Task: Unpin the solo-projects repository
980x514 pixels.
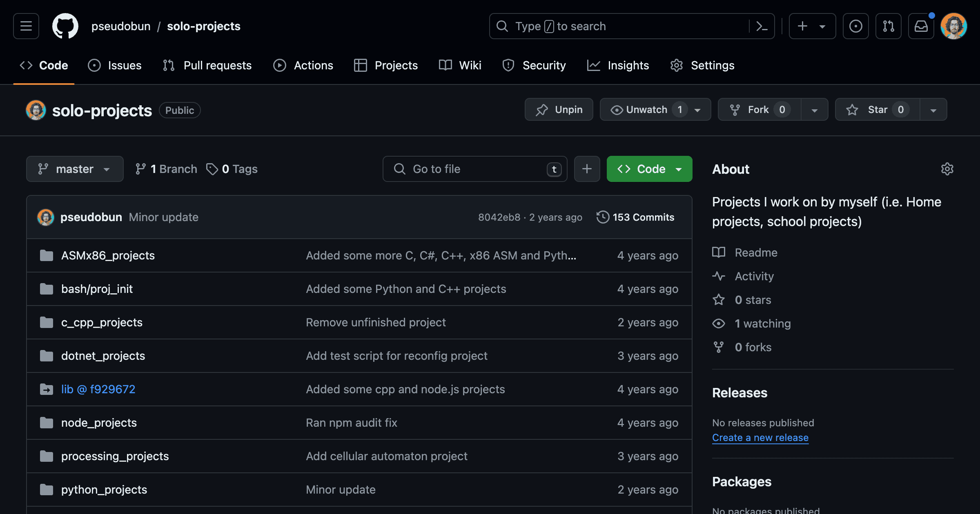Action: (559, 109)
